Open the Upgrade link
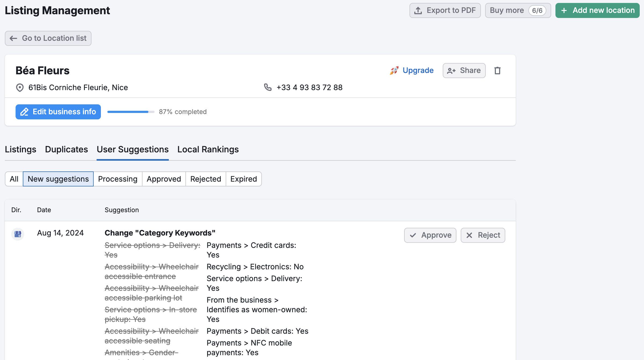The width and height of the screenshot is (644, 360). tap(418, 70)
